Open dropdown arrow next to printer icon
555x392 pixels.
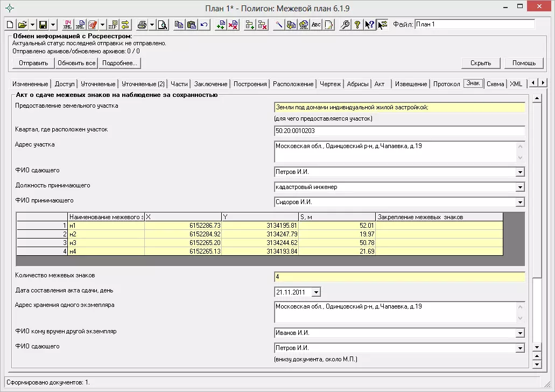point(152,24)
